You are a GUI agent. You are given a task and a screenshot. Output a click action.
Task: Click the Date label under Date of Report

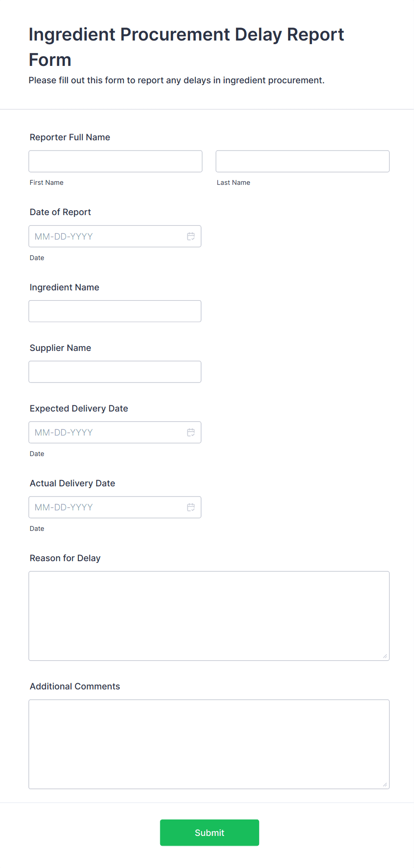click(x=37, y=257)
